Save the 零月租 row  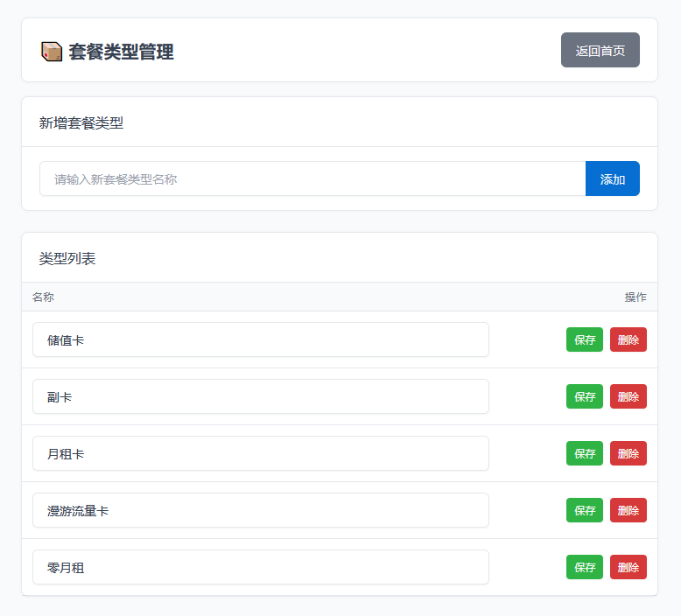click(x=584, y=567)
